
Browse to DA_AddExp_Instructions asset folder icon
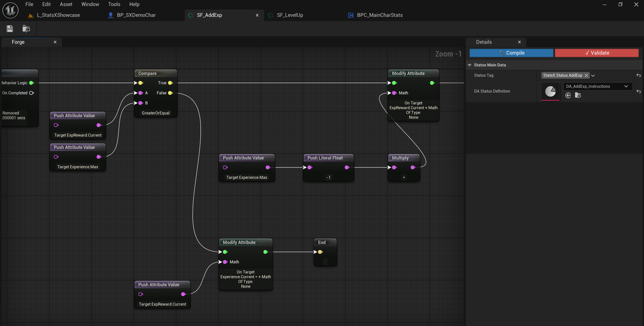578,95
